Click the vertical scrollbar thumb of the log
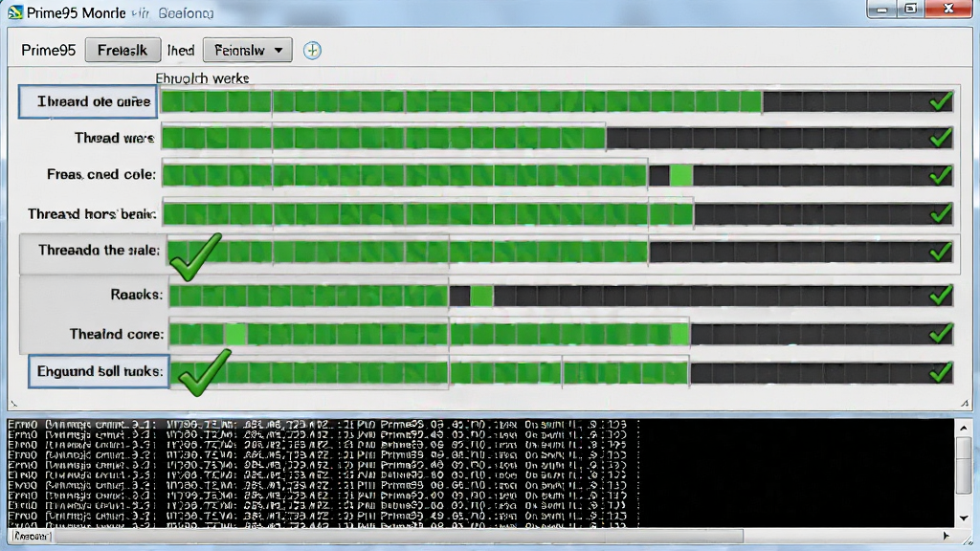 tap(964, 466)
